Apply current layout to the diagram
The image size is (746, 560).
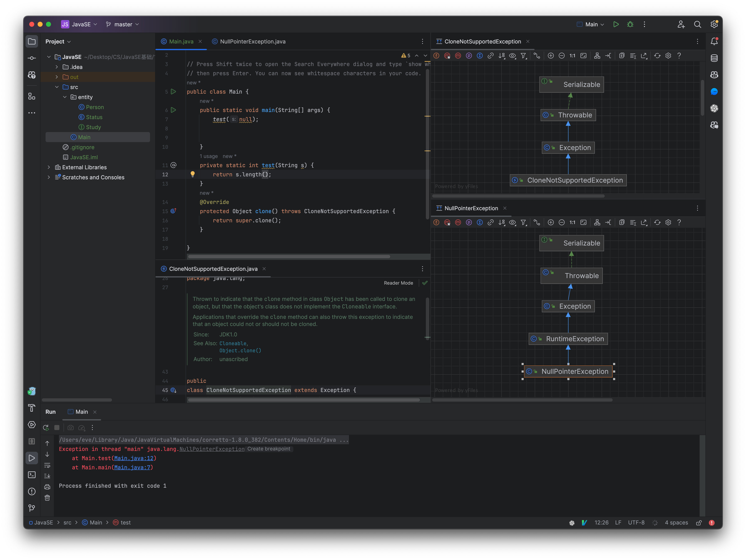click(597, 56)
